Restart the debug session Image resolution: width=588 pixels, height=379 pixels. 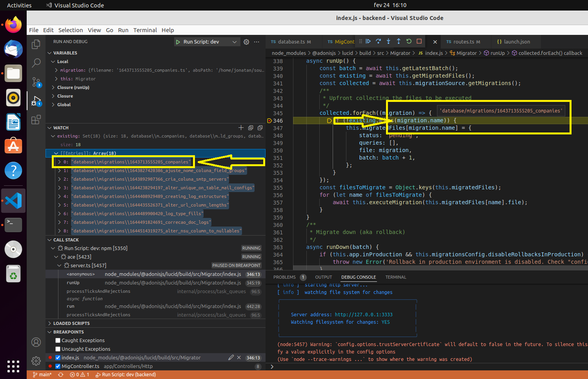tap(409, 41)
